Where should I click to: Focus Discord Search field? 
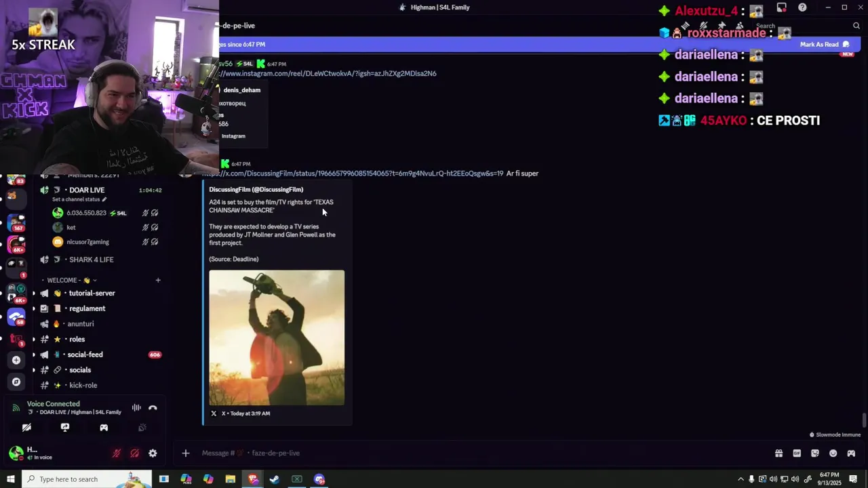(807, 26)
